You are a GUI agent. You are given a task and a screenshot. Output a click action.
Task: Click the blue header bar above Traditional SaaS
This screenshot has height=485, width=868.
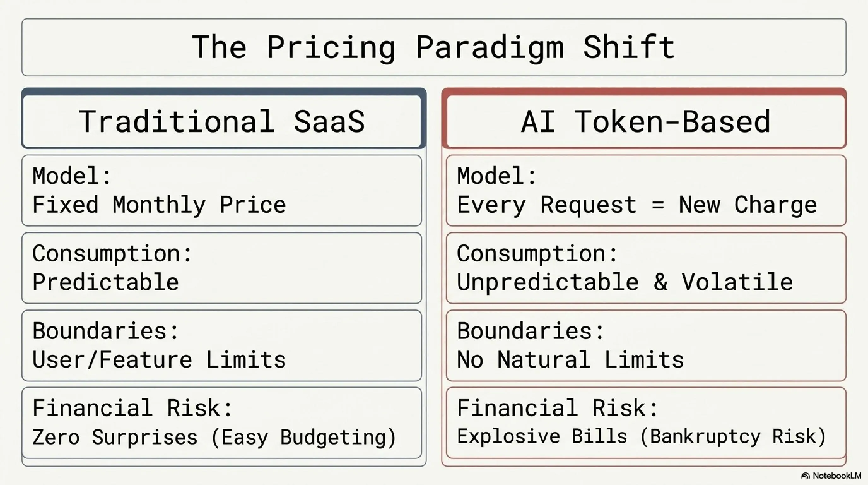(224, 92)
